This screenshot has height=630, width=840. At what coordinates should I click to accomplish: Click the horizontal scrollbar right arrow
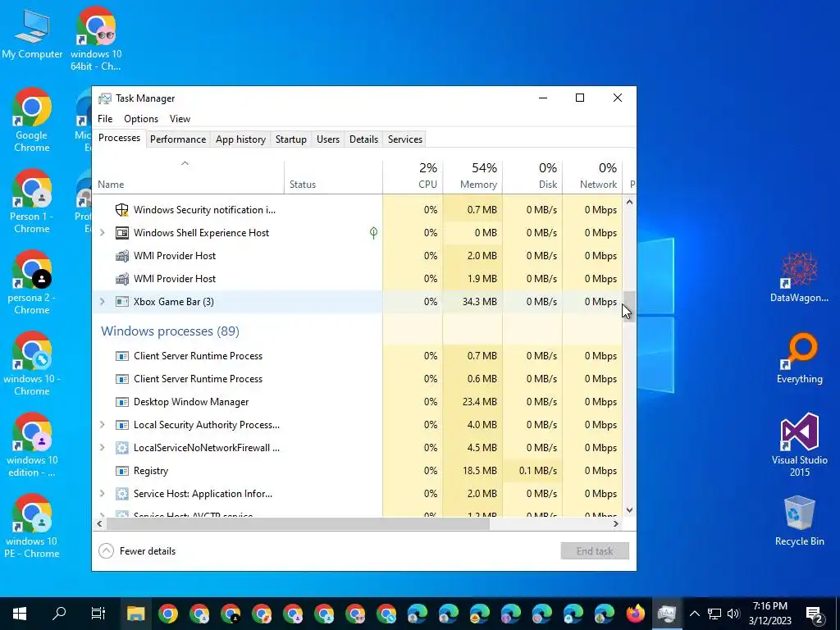(616, 524)
